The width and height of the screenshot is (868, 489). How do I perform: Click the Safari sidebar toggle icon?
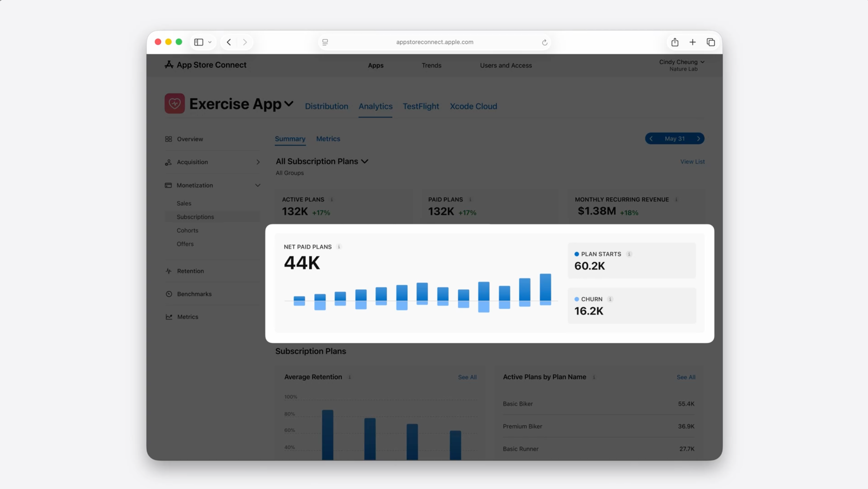pyautogui.click(x=199, y=42)
